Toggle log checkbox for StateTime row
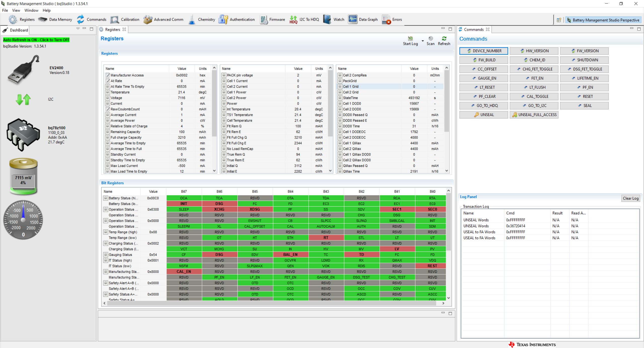 click(x=340, y=98)
